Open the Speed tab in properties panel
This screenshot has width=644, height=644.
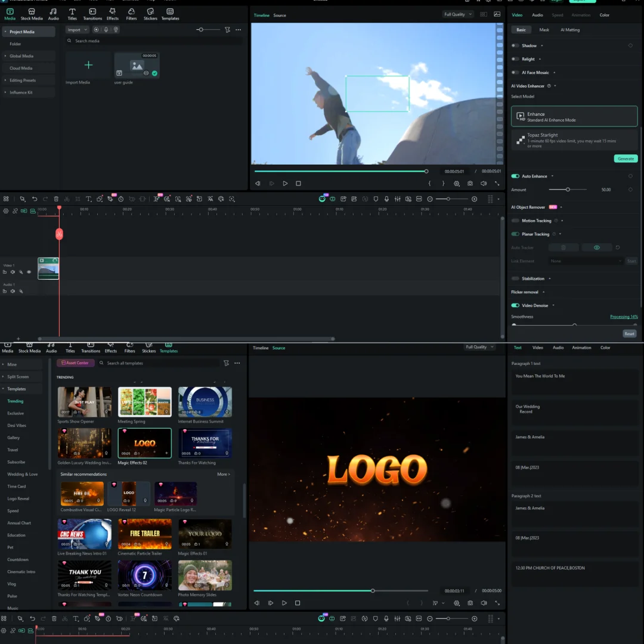click(557, 15)
